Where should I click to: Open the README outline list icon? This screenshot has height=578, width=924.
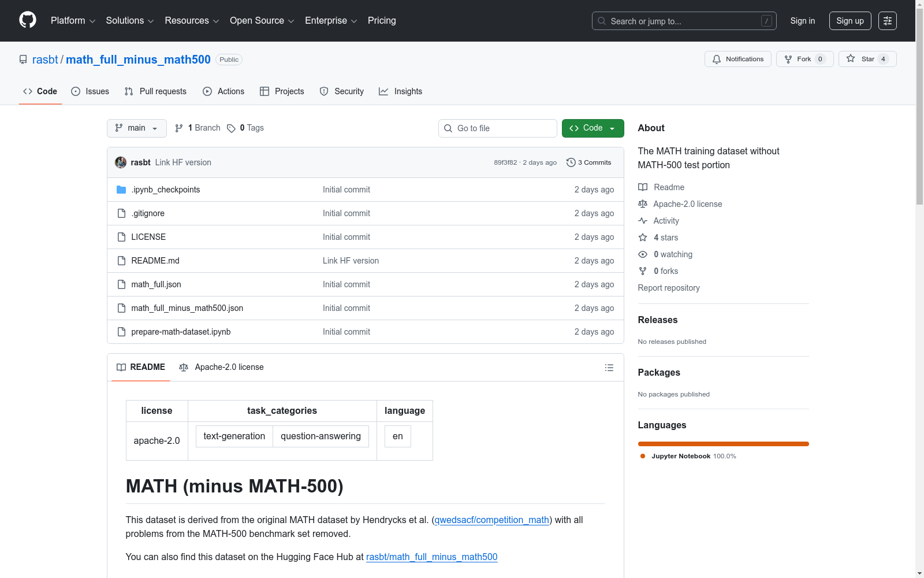coord(609,368)
